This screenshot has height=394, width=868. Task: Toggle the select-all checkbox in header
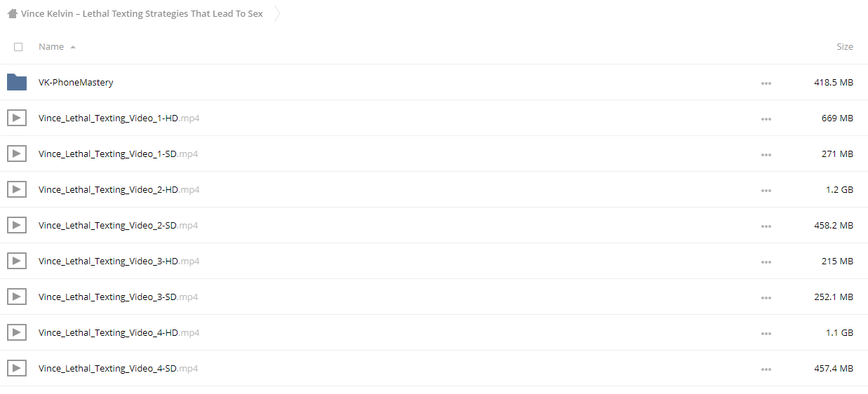18,47
